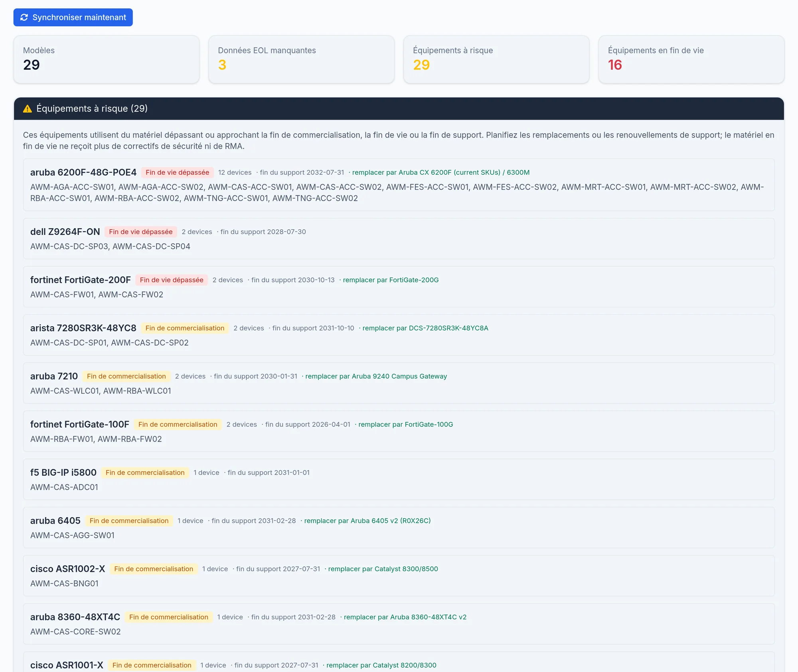The width and height of the screenshot is (798, 672).
Task: Select the arista 7280SR3K-48YC8 model name
Action: coord(83,328)
